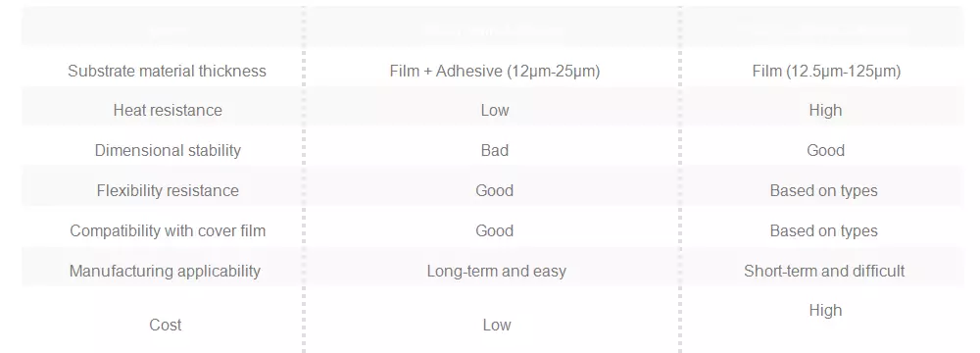Click the 'Flexibility resistance' row label
980x353 pixels.
(x=168, y=190)
